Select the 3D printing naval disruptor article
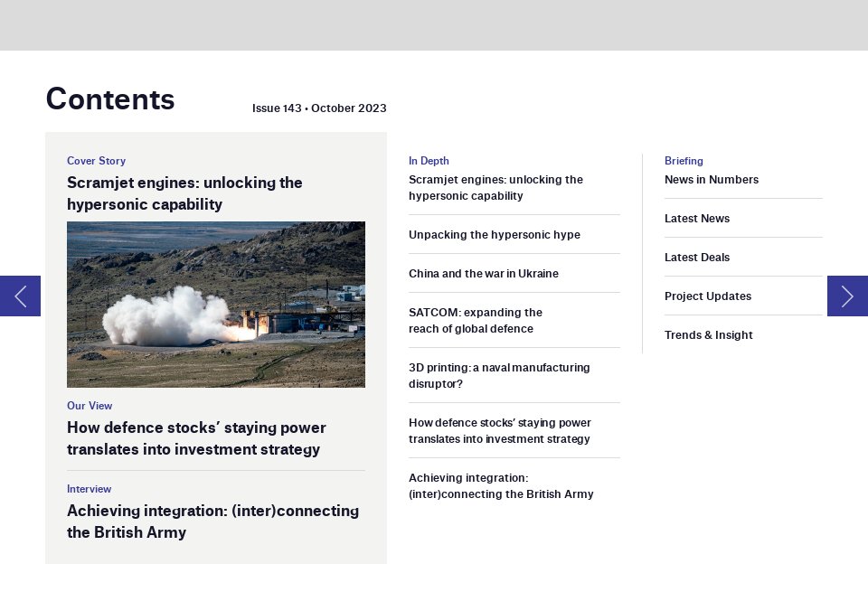Viewport: 868px width, 592px height. [x=499, y=376]
